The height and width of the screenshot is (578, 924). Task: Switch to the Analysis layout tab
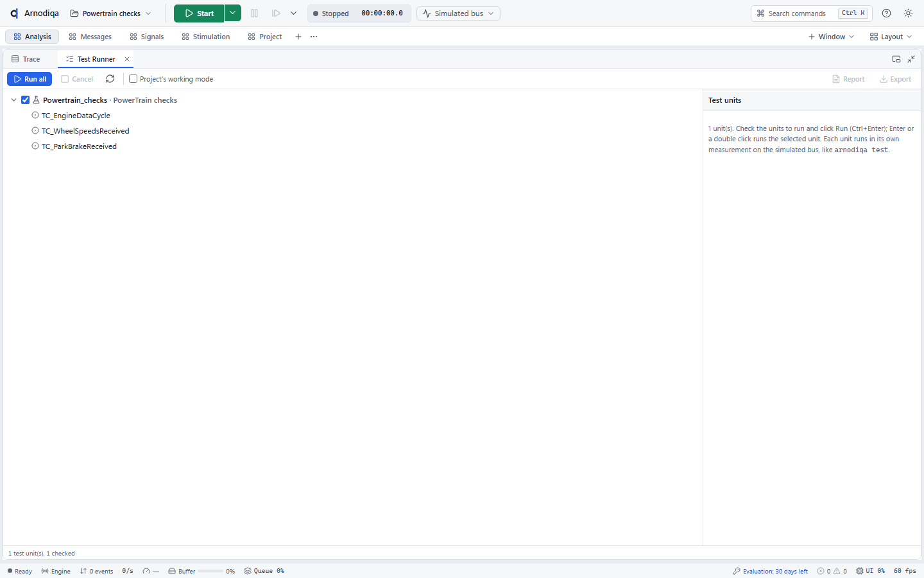[x=32, y=37]
